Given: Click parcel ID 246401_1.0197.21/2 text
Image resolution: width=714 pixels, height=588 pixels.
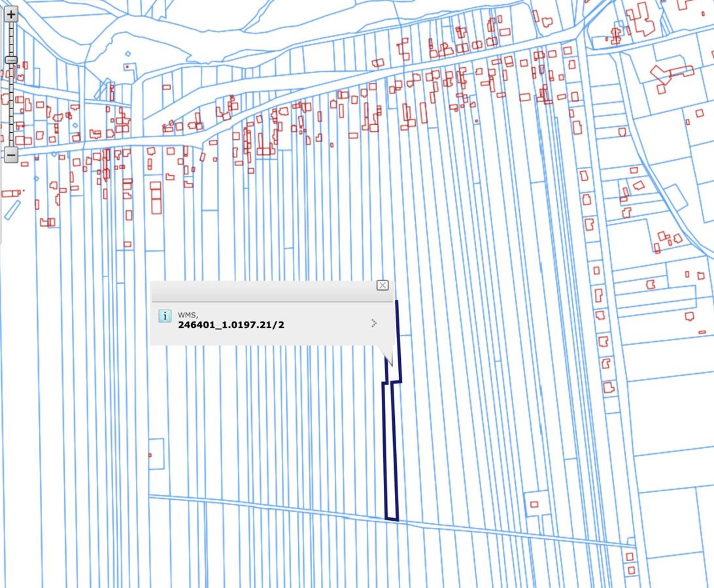Looking at the screenshot, I should tap(231, 325).
